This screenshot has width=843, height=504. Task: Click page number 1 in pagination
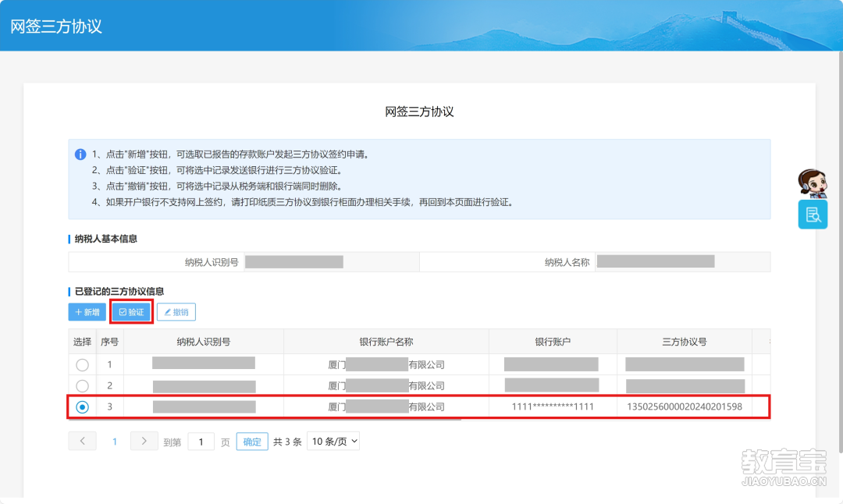115,442
